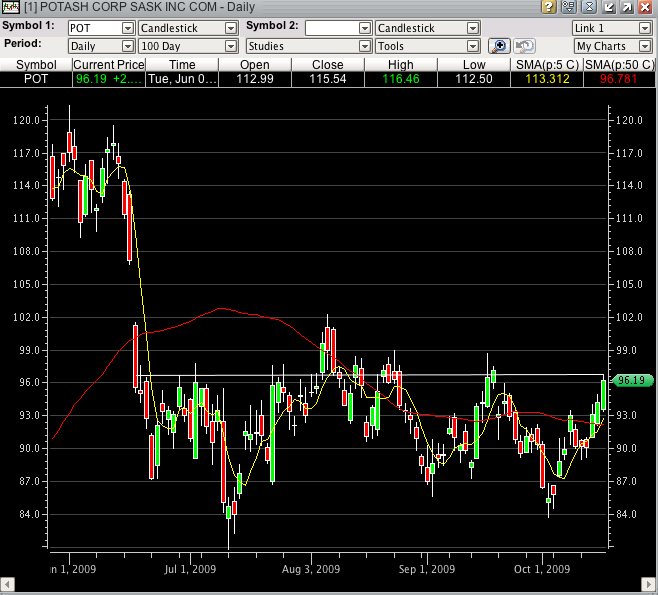Image resolution: width=658 pixels, height=595 pixels.
Task: Open the Tools menu
Action: [427, 46]
